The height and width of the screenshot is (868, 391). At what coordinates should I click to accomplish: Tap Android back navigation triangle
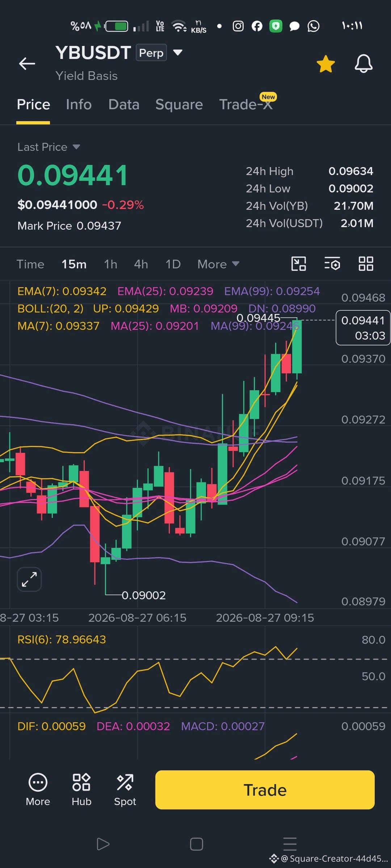[x=103, y=844]
